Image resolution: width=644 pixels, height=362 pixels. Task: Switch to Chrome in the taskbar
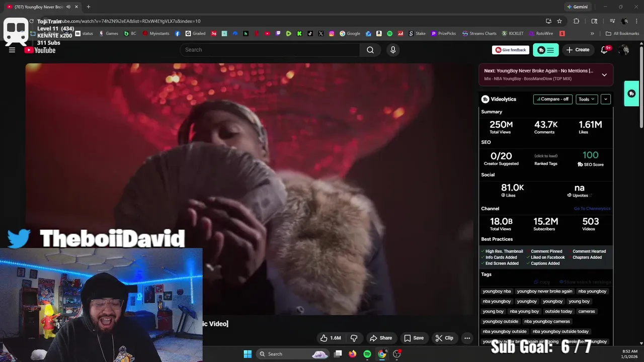pos(382,354)
